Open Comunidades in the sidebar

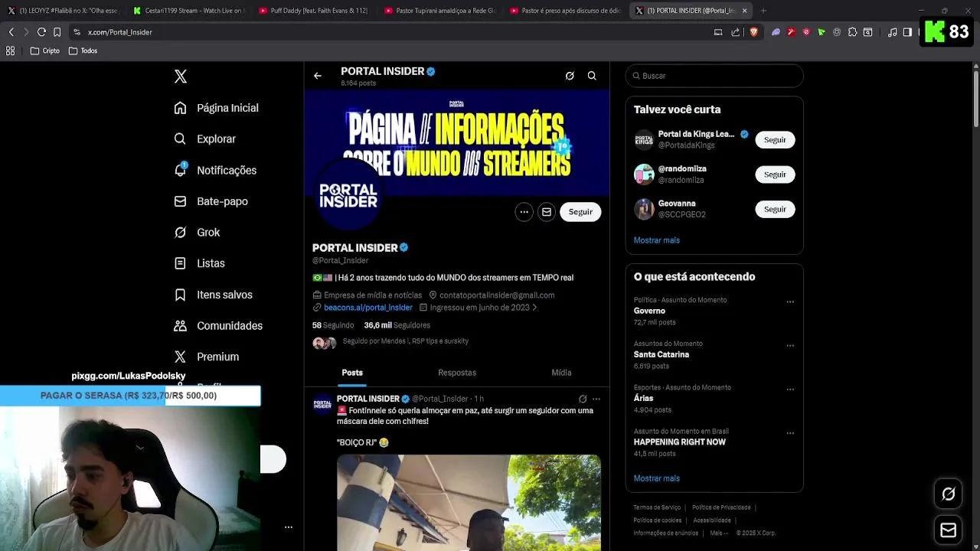coord(218,326)
